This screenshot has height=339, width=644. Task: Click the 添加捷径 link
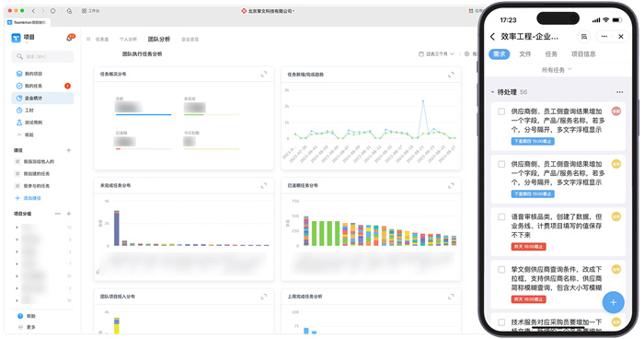pyautogui.click(x=28, y=198)
